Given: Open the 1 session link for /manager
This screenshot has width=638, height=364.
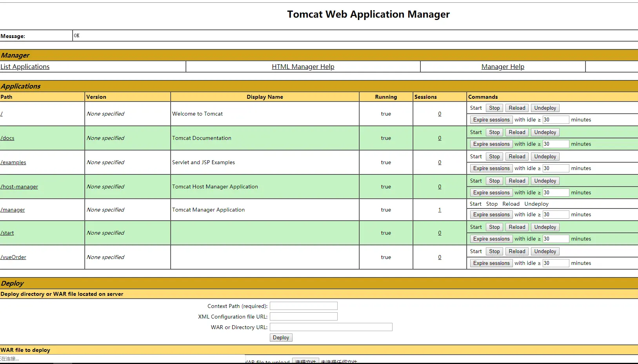Looking at the screenshot, I should 440,210.
